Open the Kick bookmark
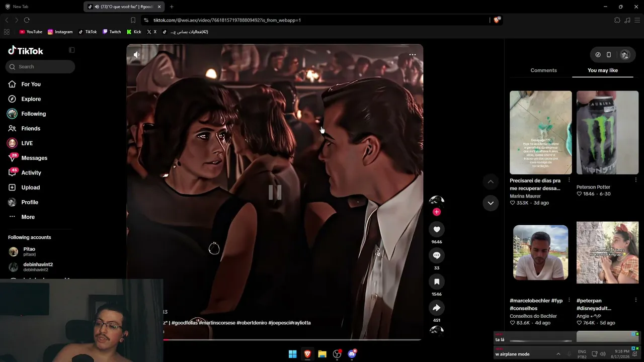Image resolution: width=644 pixels, height=362 pixels. [134, 32]
